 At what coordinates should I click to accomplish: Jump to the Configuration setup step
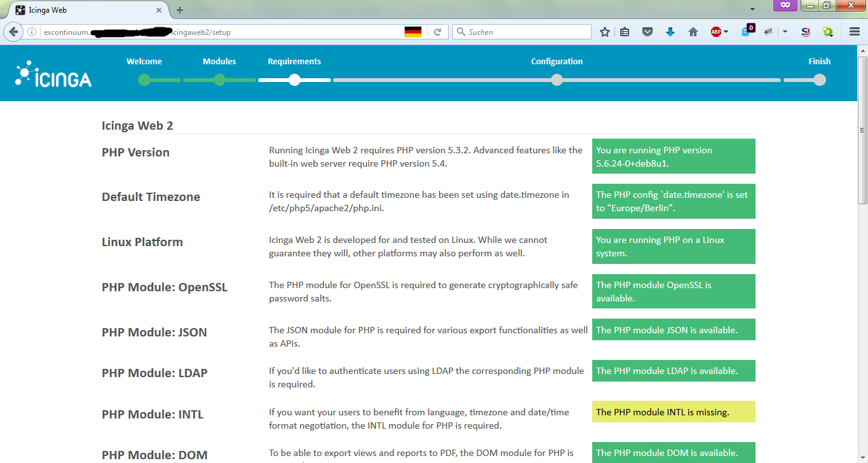click(x=557, y=62)
